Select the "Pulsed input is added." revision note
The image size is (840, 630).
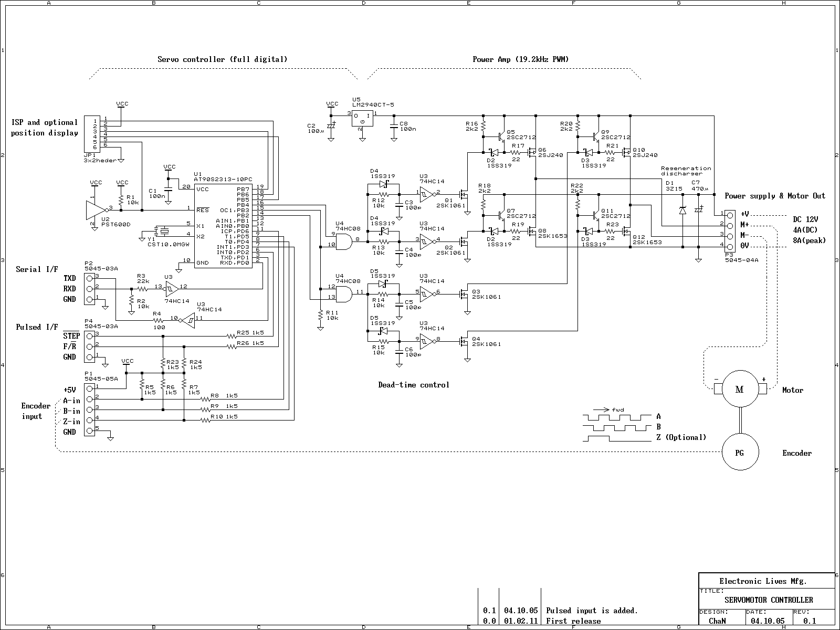pyautogui.click(x=592, y=611)
